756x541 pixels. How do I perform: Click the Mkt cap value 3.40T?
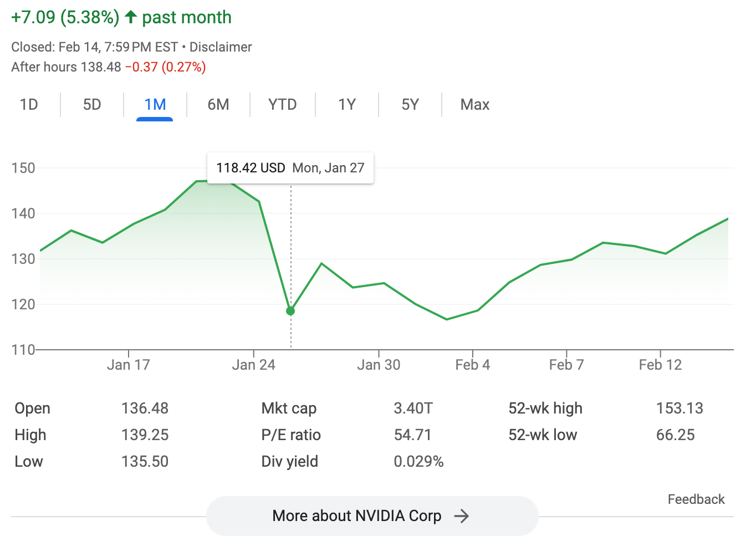(x=413, y=409)
